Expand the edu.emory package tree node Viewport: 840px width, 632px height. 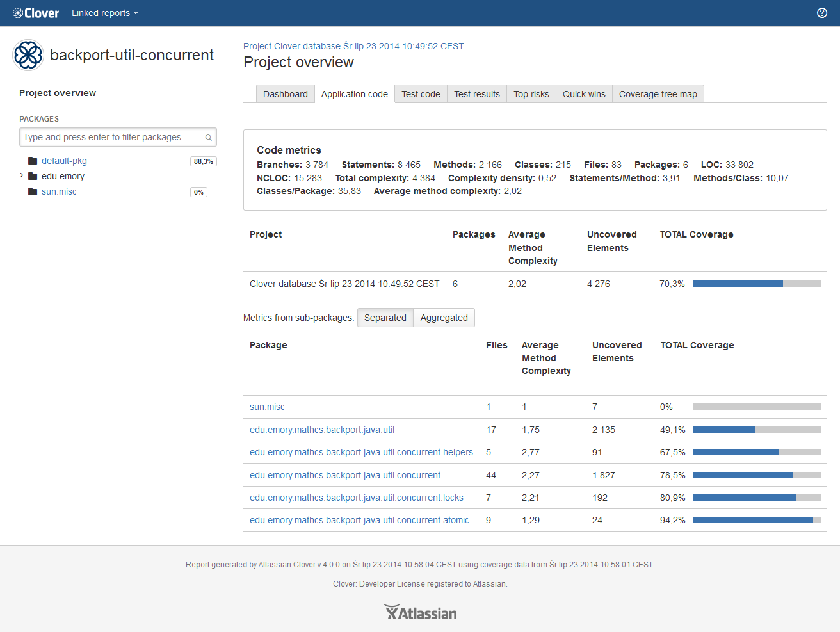tap(22, 175)
